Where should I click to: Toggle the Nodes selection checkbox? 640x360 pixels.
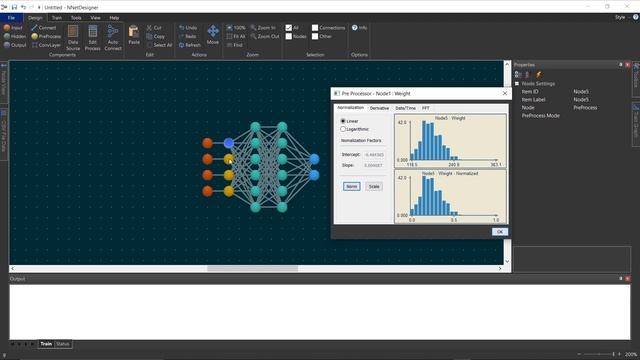click(x=289, y=36)
